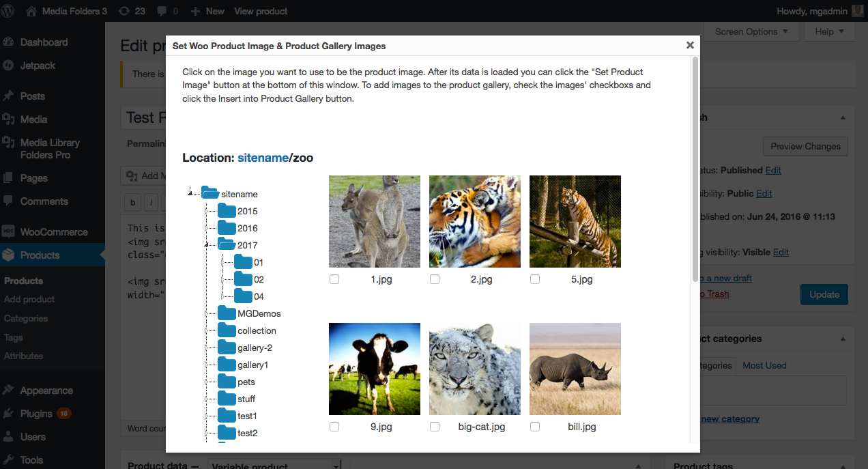The height and width of the screenshot is (469, 868).
Task: Click the WordPress logo in the admin bar
Action: tap(8, 10)
